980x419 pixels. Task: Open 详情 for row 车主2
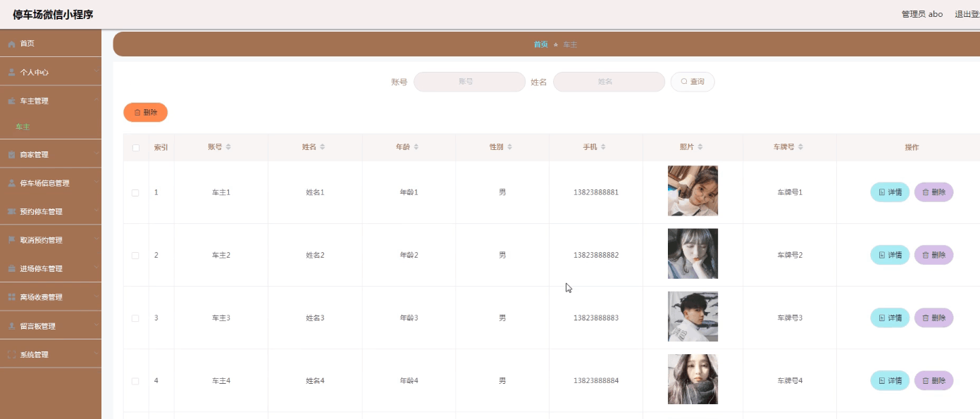(890, 255)
